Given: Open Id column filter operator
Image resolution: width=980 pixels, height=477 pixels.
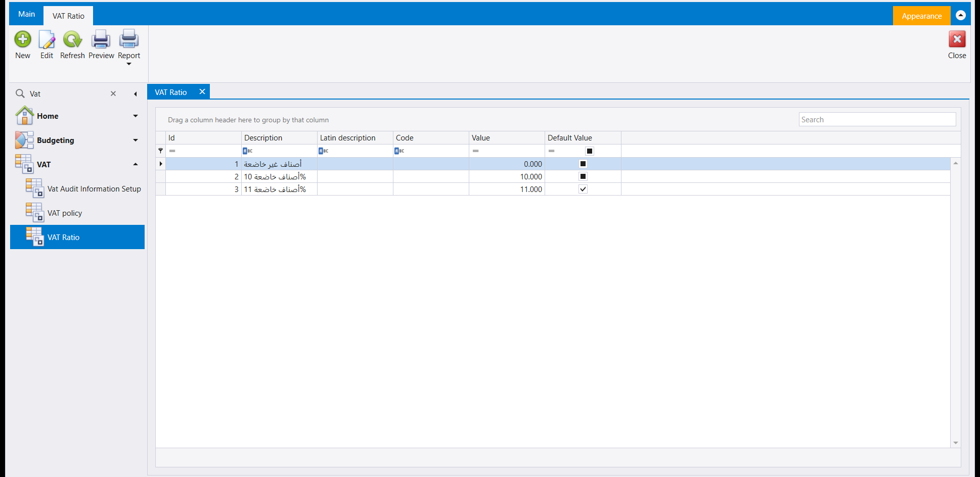Looking at the screenshot, I should pos(172,151).
